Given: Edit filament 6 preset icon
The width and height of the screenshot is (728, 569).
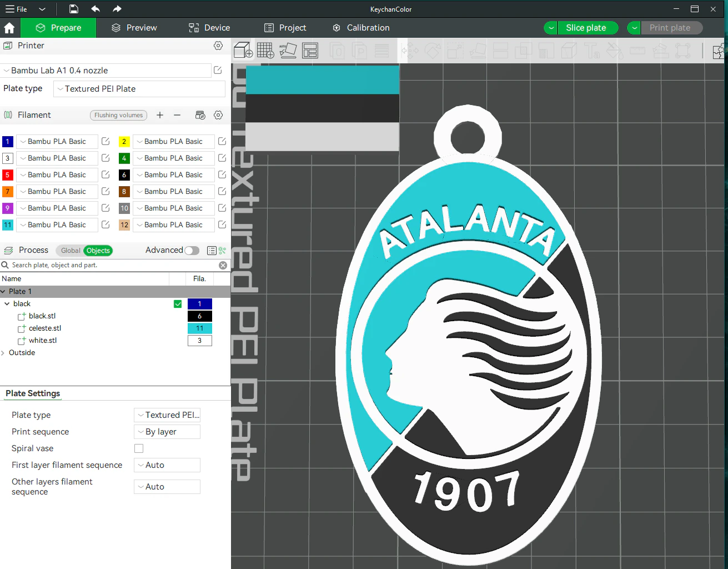Looking at the screenshot, I should coord(222,175).
